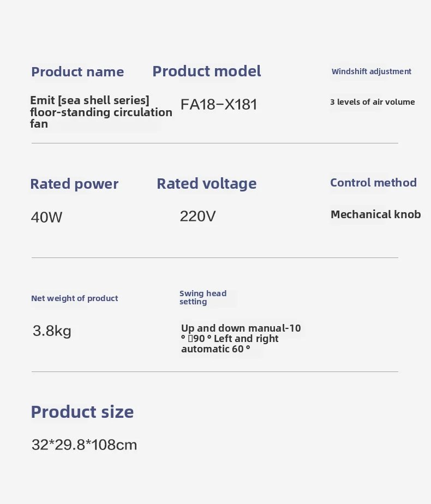
Task: Click the "Product name" heading
Action: pos(77,72)
